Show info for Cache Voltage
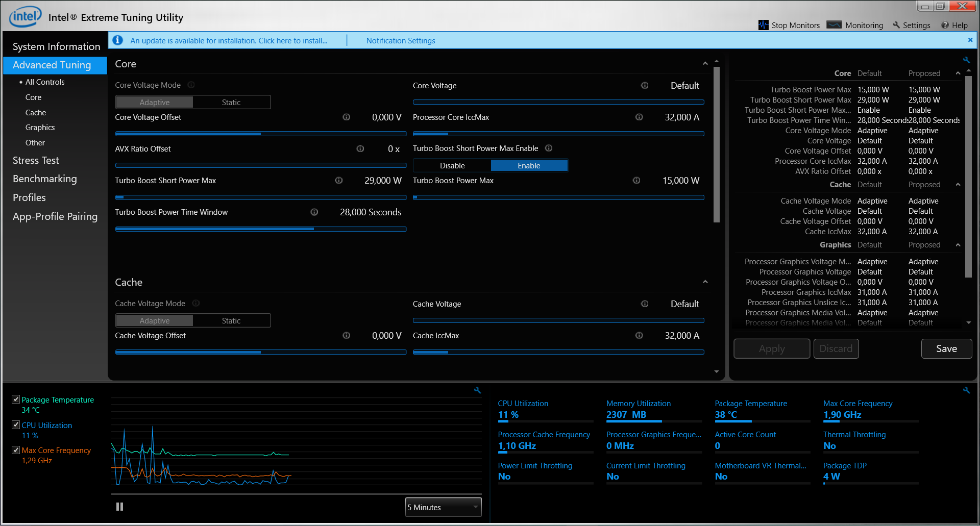Screen dimensions: 980x526 click(x=645, y=304)
